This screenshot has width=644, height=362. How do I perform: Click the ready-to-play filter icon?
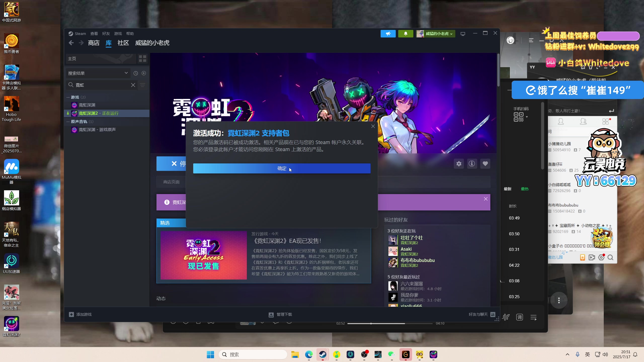click(x=144, y=73)
